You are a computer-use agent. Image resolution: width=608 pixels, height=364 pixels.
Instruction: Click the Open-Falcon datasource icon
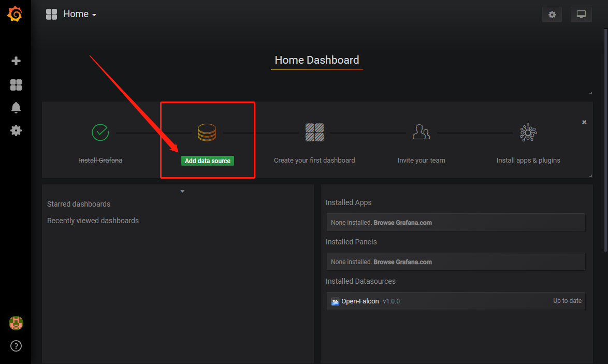click(x=335, y=301)
